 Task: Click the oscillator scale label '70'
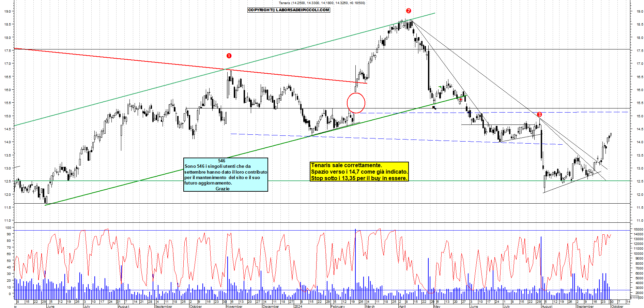[x=9, y=247]
